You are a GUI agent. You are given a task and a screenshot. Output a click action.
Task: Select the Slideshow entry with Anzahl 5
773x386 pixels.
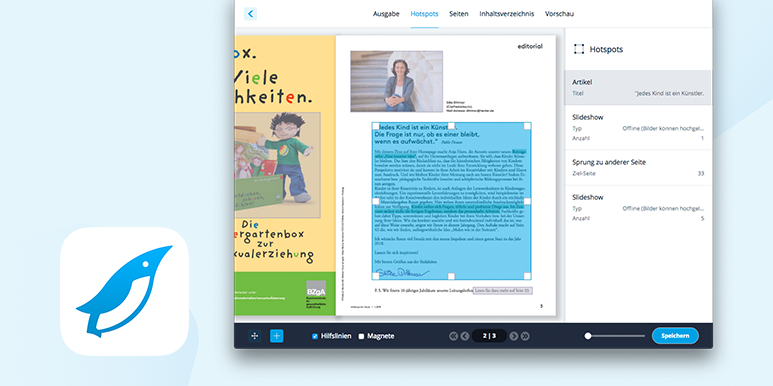[638, 208]
